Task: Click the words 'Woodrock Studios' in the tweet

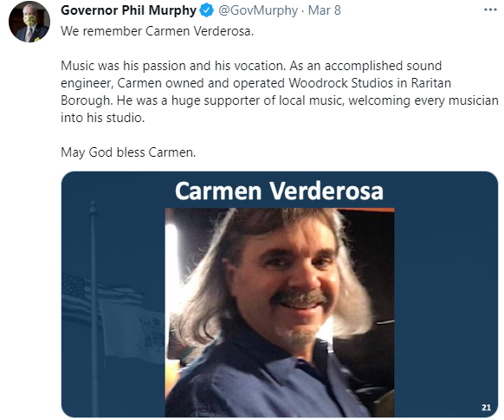Action: [x=340, y=83]
